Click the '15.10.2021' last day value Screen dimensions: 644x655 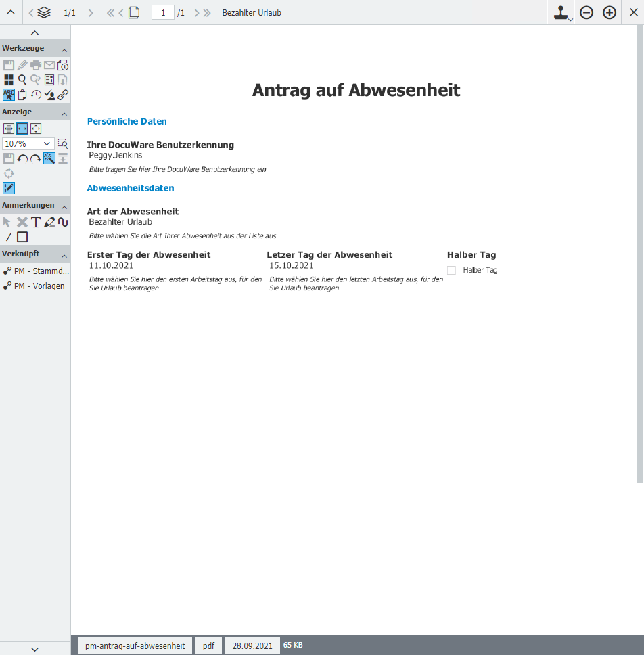click(291, 265)
